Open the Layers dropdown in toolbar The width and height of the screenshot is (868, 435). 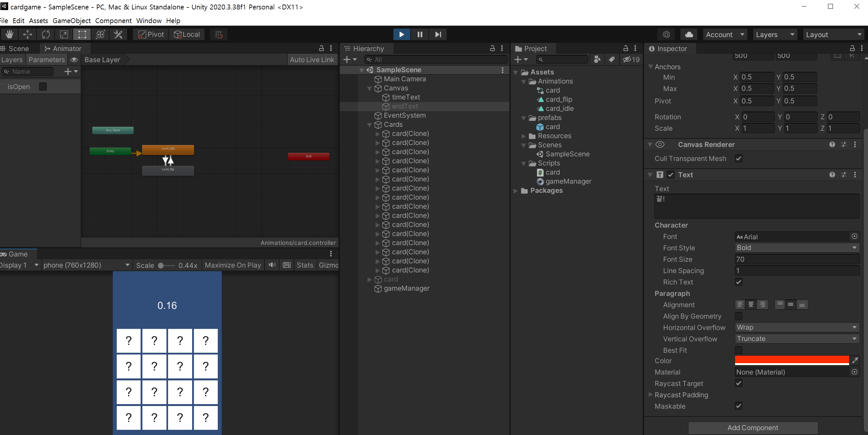point(774,34)
